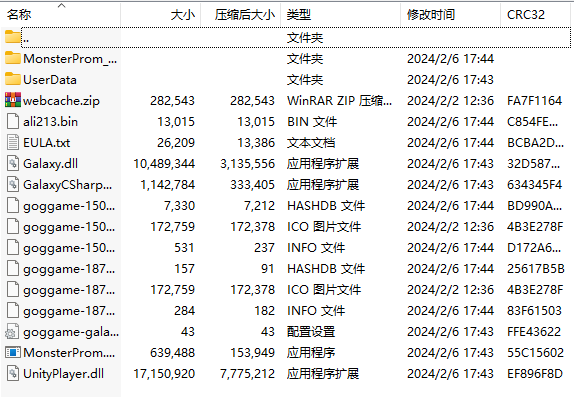Click type 'BIN 文件'
574x397 pixels.
(x=312, y=122)
